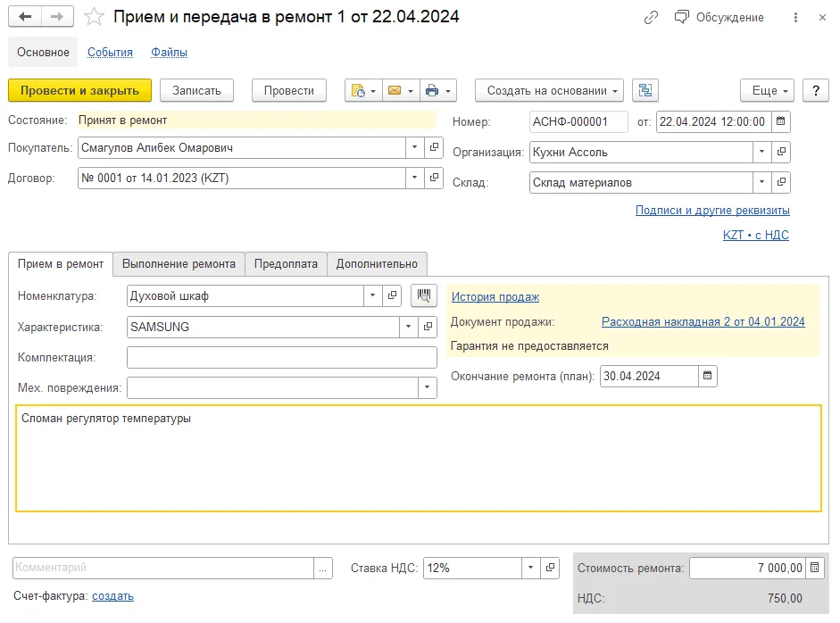This screenshot has width=840, height=623.
Task: Click into the Комплектация input field
Action: click(282, 357)
